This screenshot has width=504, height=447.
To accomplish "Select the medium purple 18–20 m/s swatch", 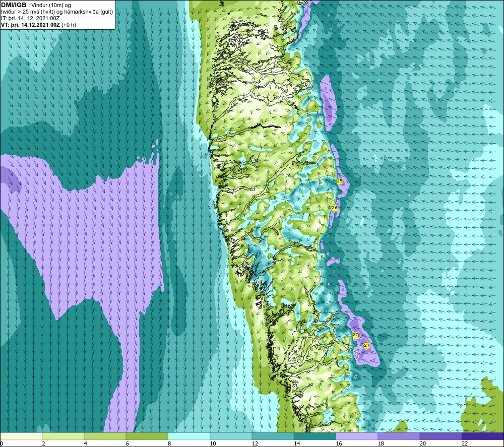I will point(399,436).
